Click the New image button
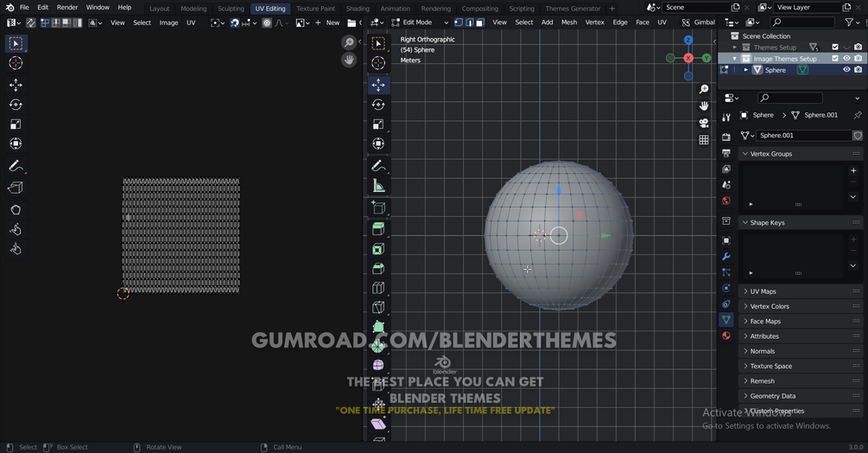Image resolution: width=868 pixels, height=453 pixels. point(327,22)
